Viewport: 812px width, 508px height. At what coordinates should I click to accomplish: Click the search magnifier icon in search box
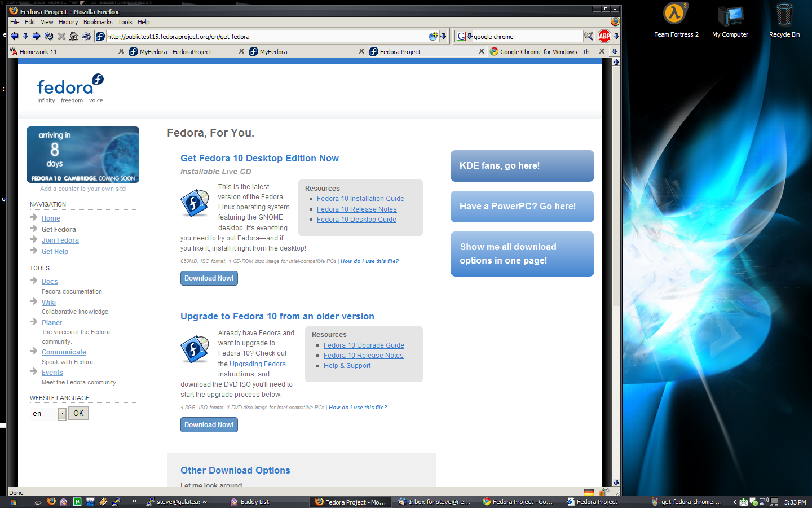pos(589,36)
